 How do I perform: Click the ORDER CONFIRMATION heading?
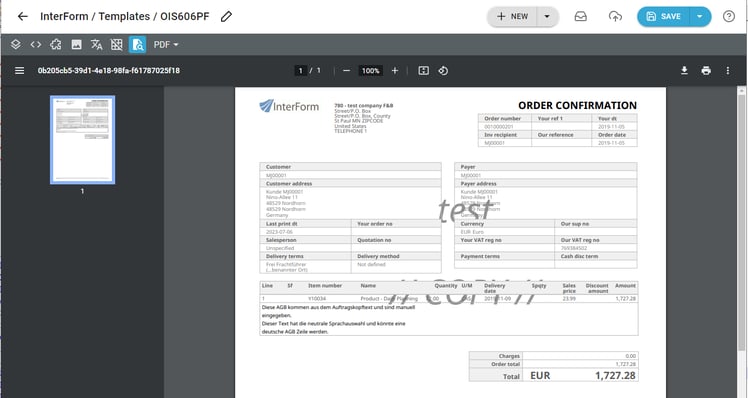click(x=577, y=105)
